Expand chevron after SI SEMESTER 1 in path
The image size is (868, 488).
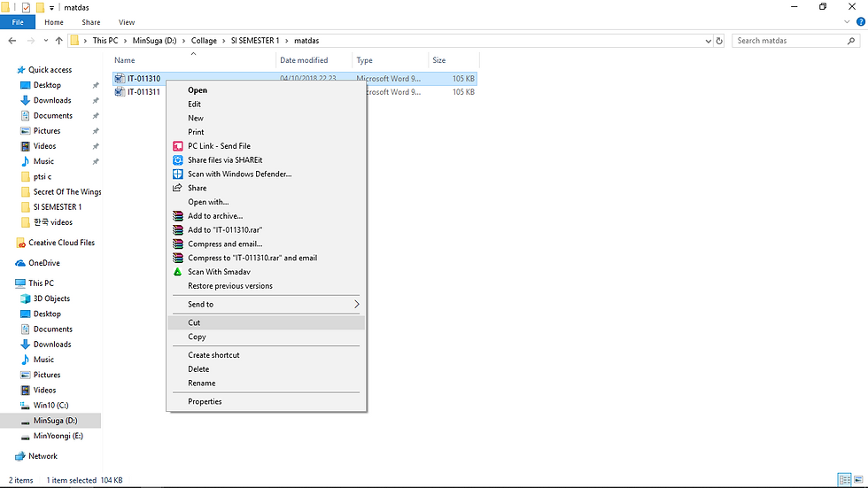point(287,41)
